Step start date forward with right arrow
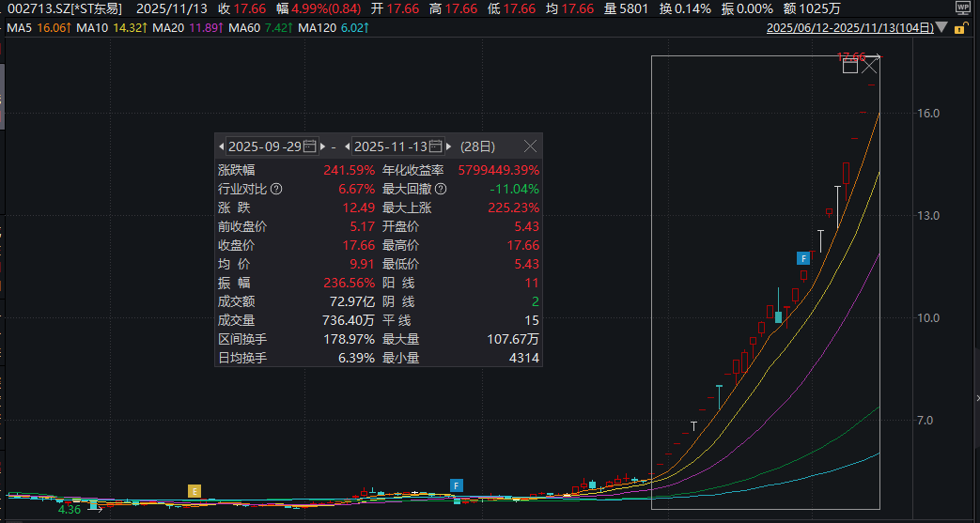 click(x=323, y=146)
